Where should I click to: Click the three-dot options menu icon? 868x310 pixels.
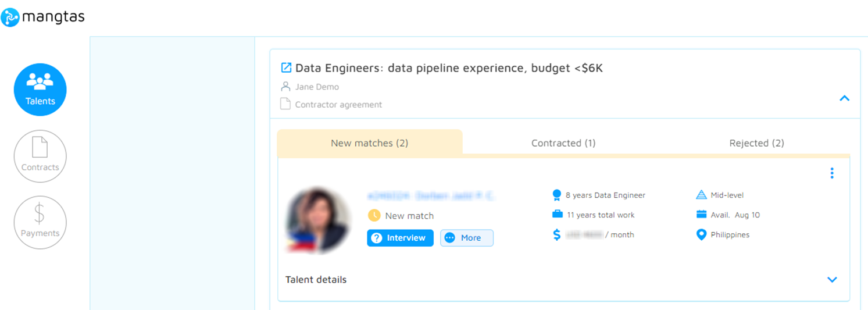832,173
